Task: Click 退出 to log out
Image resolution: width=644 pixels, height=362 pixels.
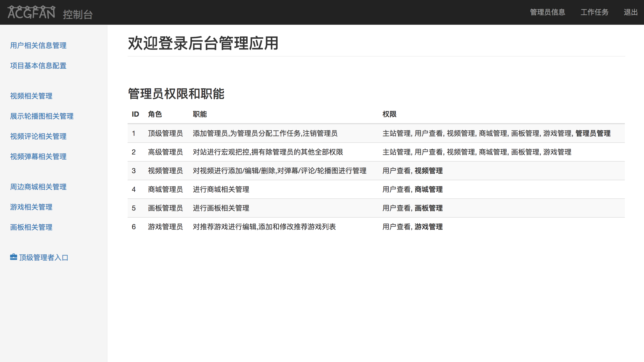Action: point(630,12)
